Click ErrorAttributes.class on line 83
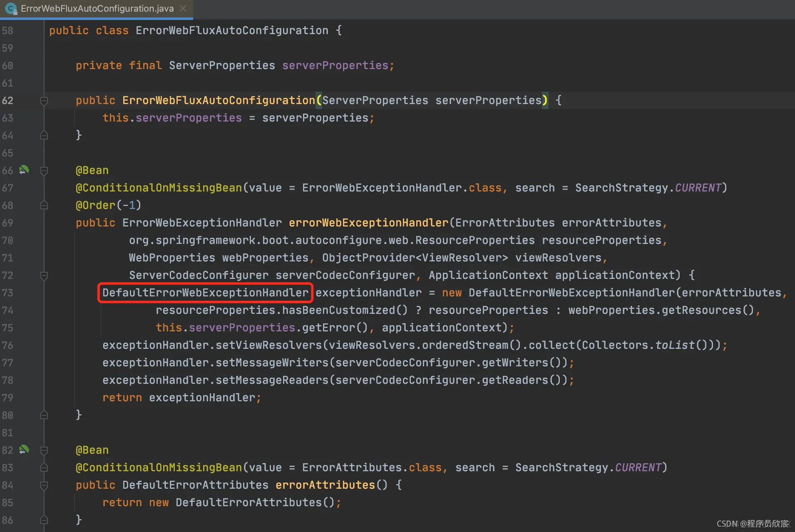This screenshot has width=795, height=532. click(x=372, y=467)
